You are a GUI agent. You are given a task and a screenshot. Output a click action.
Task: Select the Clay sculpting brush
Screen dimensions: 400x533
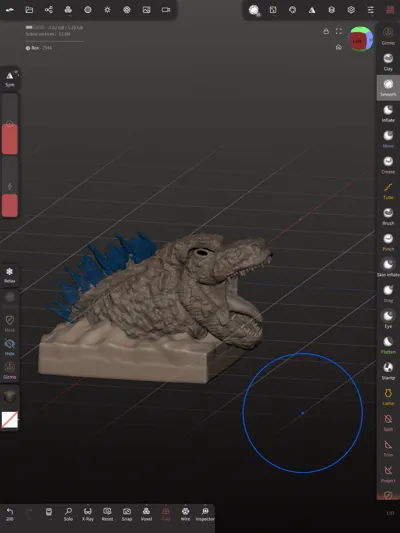coord(388,62)
